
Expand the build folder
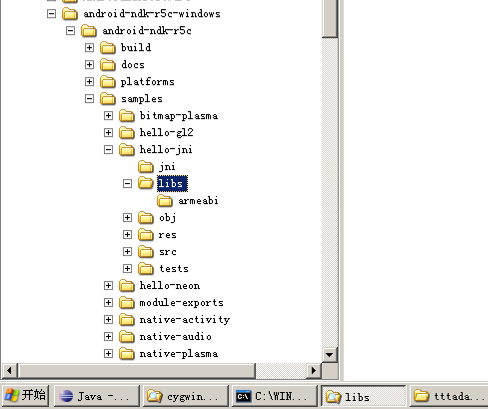(x=89, y=48)
